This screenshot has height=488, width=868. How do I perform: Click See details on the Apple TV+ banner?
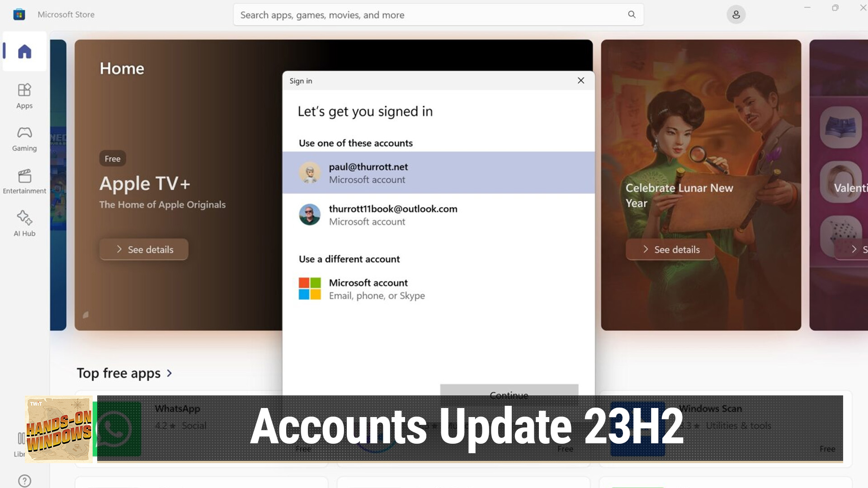(x=143, y=249)
